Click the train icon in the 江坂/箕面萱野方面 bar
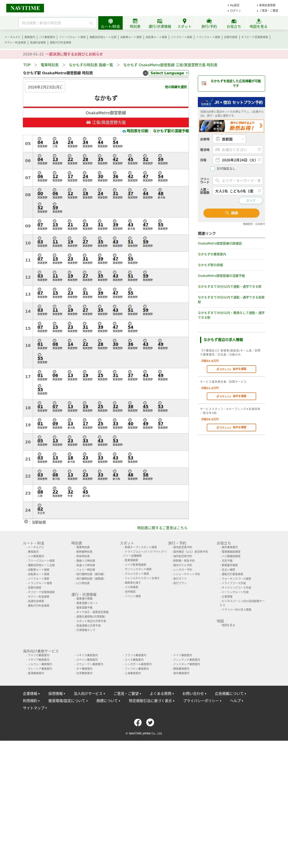The height and width of the screenshot is (868, 288). (88, 122)
